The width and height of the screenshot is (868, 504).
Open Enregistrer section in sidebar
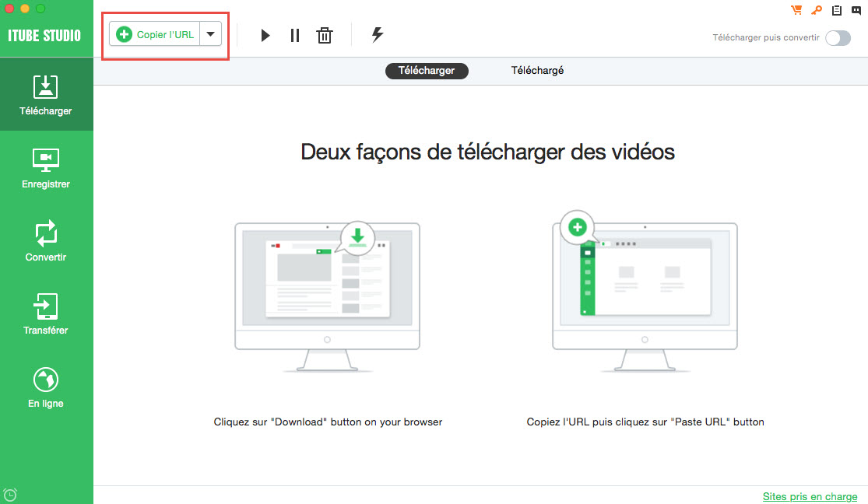pos(46,168)
